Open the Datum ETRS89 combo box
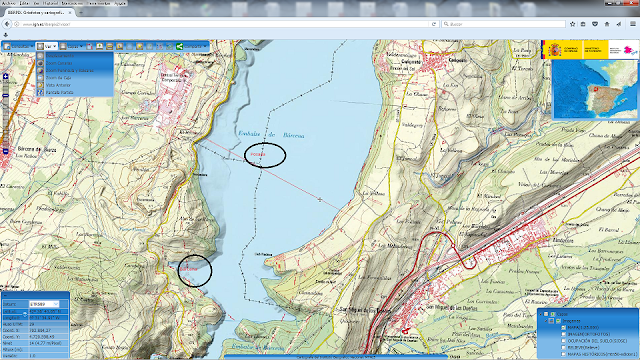The height and width of the screenshot is (360, 640). [x=44, y=304]
